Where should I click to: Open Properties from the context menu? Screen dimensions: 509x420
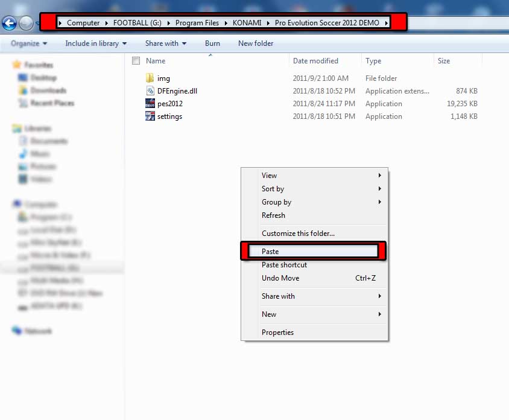coord(277,332)
